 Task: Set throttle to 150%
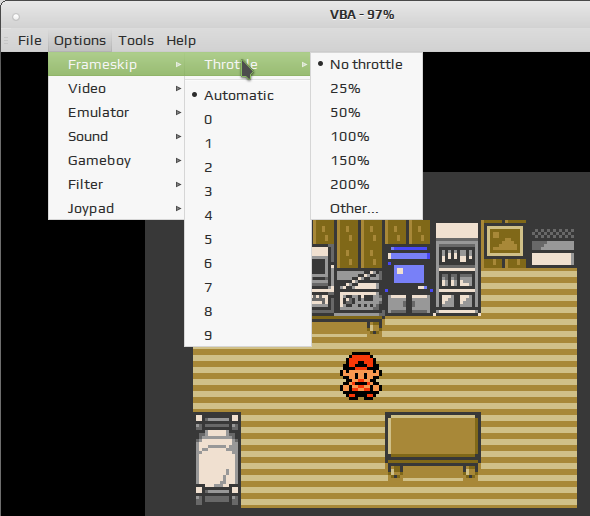367,160
